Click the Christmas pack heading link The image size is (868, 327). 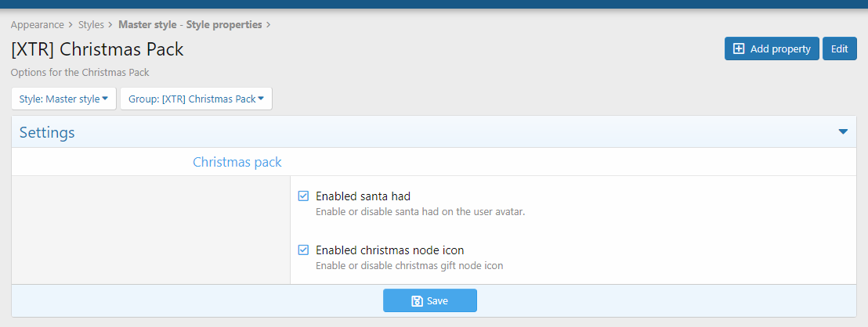[x=237, y=163]
